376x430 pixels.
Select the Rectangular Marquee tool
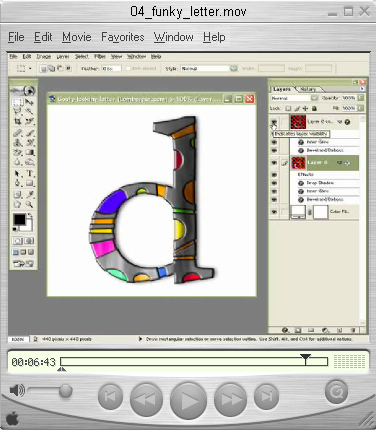(x=18, y=102)
